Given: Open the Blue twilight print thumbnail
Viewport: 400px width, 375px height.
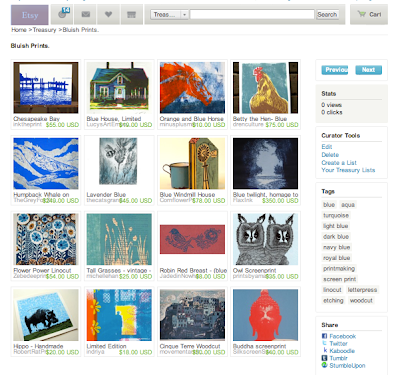Looking at the screenshot, I should click(x=265, y=163).
